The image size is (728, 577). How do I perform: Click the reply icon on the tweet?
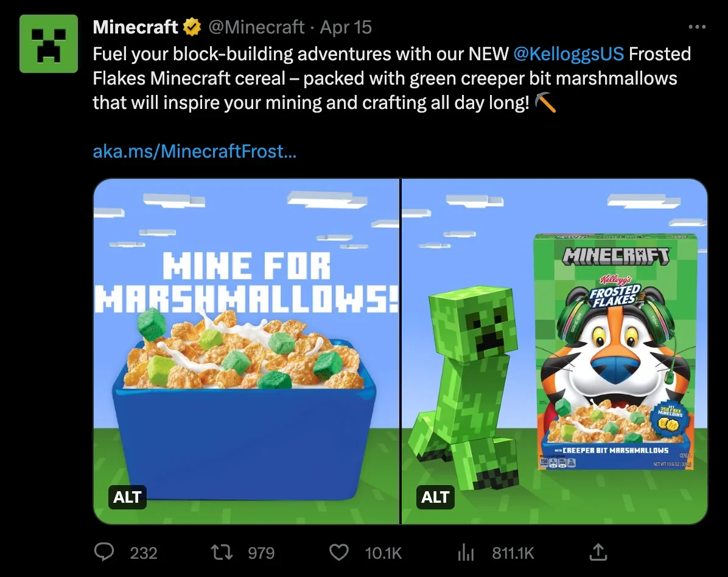coord(103,553)
